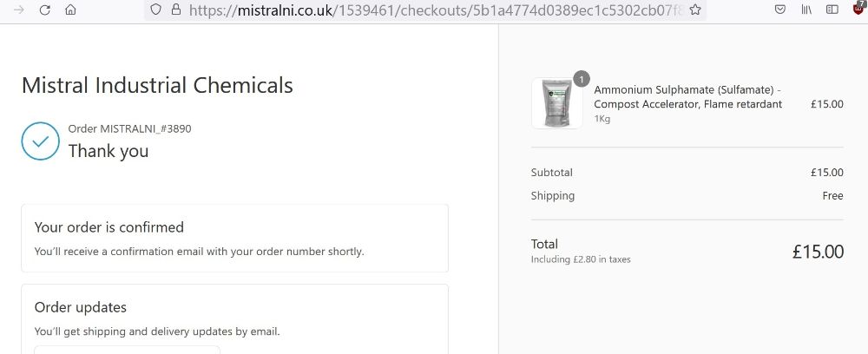Open the Mistral Industrial Chemicals store heading

click(157, 85)
